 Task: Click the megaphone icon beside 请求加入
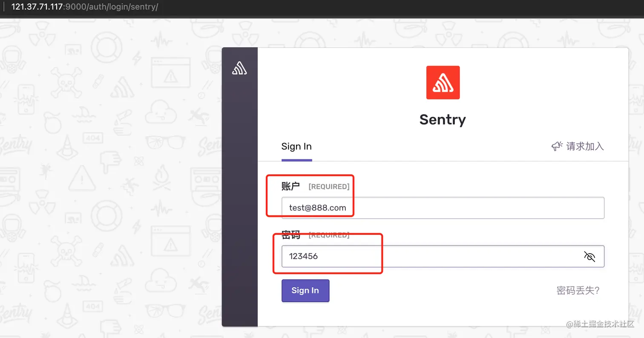(557, 147)
